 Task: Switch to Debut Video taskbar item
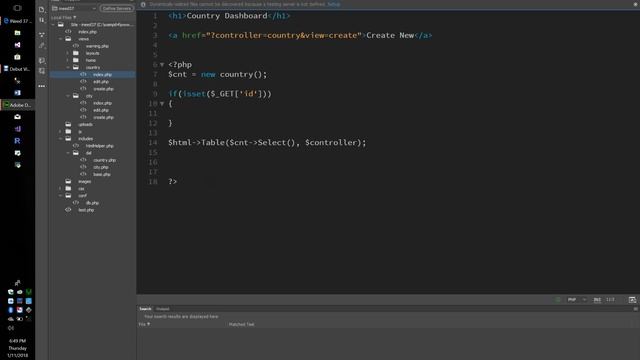tap(17, 69)
